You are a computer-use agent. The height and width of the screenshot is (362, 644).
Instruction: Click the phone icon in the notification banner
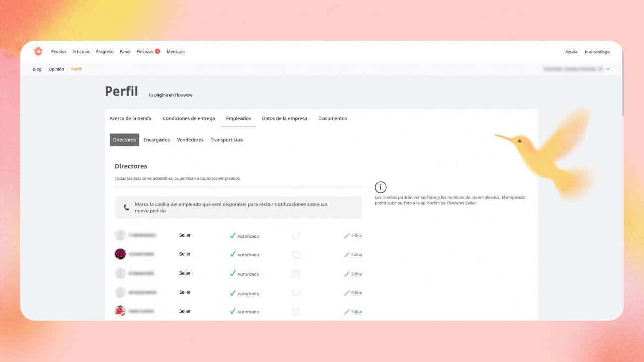click(126, 207)
